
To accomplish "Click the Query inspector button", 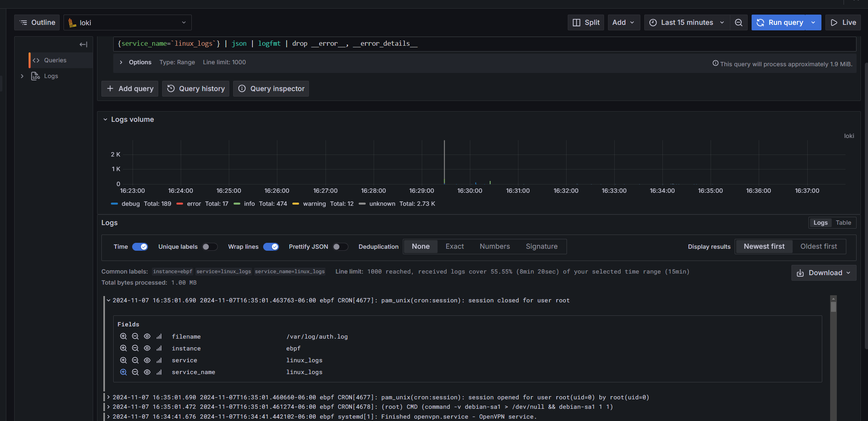I will (x=271, y=89).
